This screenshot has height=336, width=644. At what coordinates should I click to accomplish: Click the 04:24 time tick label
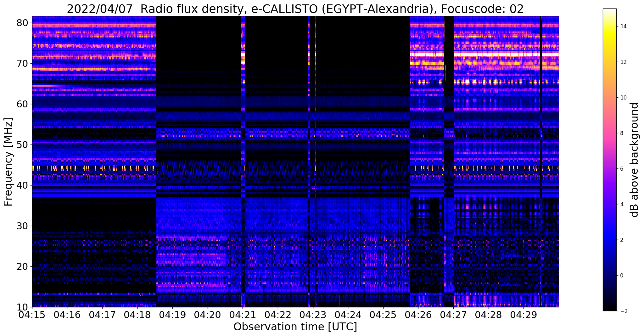tap(348, 315)
